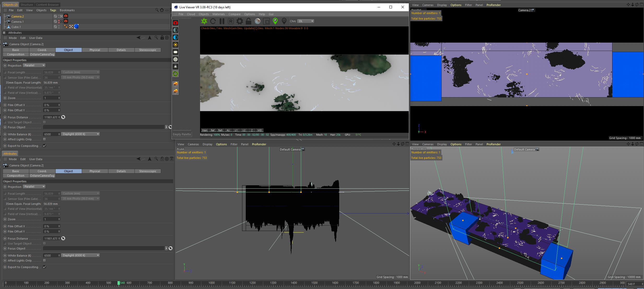Click the upper OctaneCameraTag tab button

pos(42,54)
